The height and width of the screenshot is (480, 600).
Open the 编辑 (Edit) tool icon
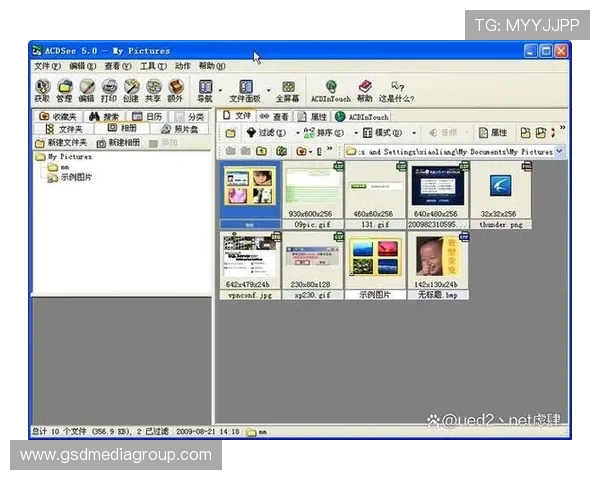point(86,90)
